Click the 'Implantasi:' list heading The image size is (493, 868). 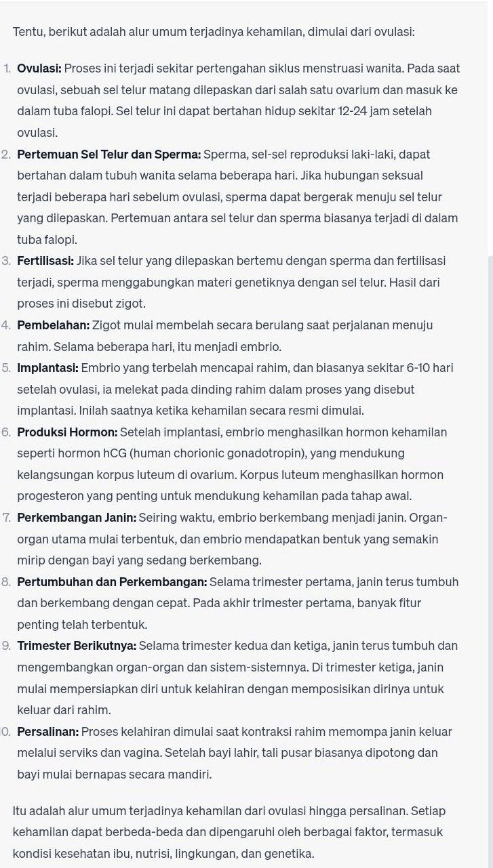[x=48, y=368]
